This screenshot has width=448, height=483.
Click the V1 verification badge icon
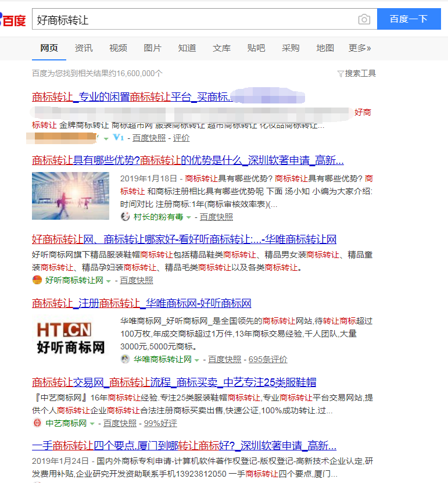coord(118,137)
